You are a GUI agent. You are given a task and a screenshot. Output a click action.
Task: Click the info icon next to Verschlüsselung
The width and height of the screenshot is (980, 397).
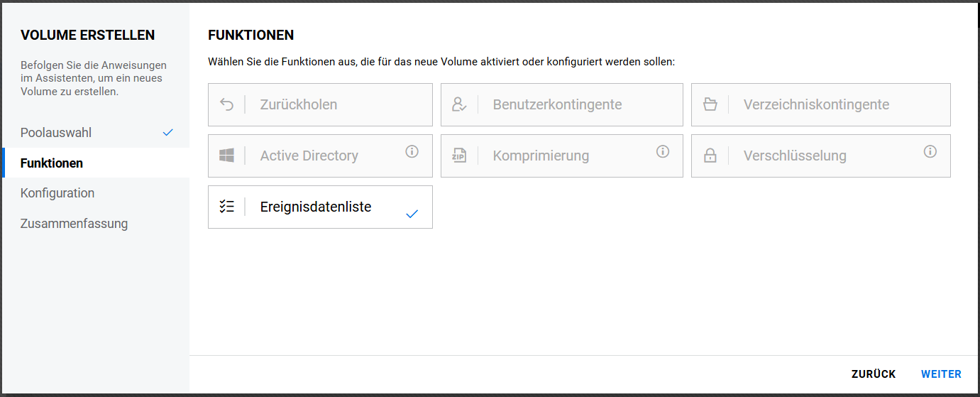coord(930,151)
